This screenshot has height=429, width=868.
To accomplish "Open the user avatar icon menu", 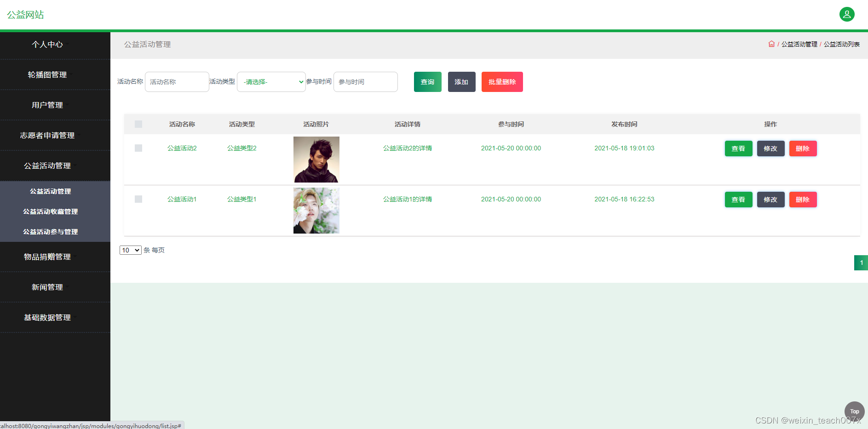I will (847, 14).
